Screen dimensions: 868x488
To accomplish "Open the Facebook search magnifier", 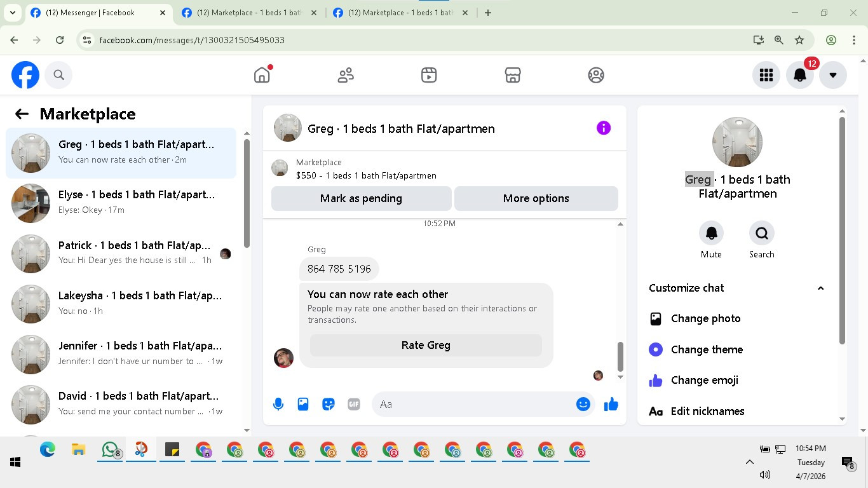I will pyautogui.click(x=59, y=75).
